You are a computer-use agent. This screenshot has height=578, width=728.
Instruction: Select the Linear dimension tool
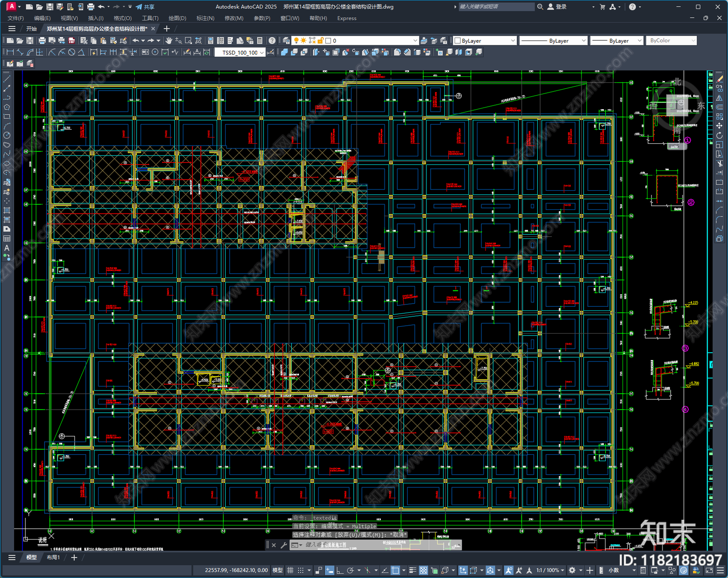coord(10,52)
